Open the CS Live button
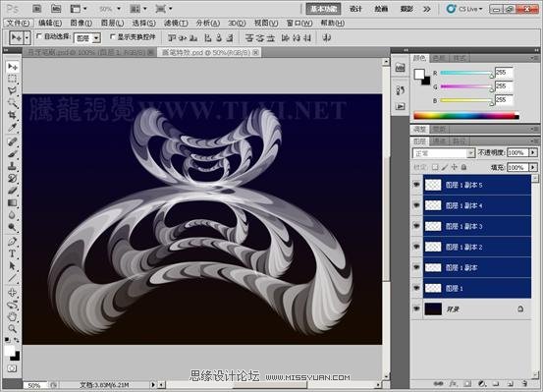543x392 pixels. point(464,9)
